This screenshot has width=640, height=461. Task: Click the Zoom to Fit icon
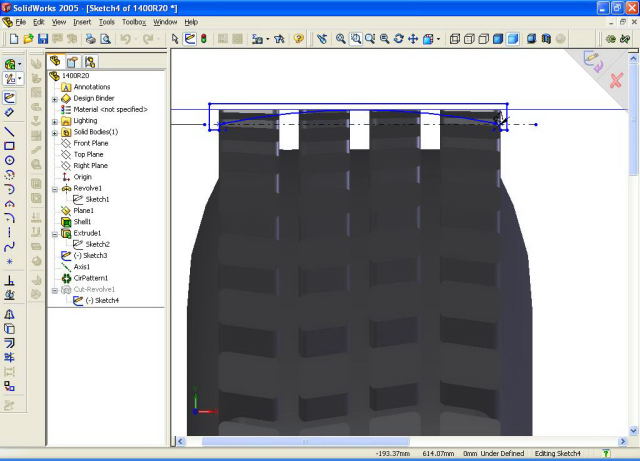pos(341,39)
